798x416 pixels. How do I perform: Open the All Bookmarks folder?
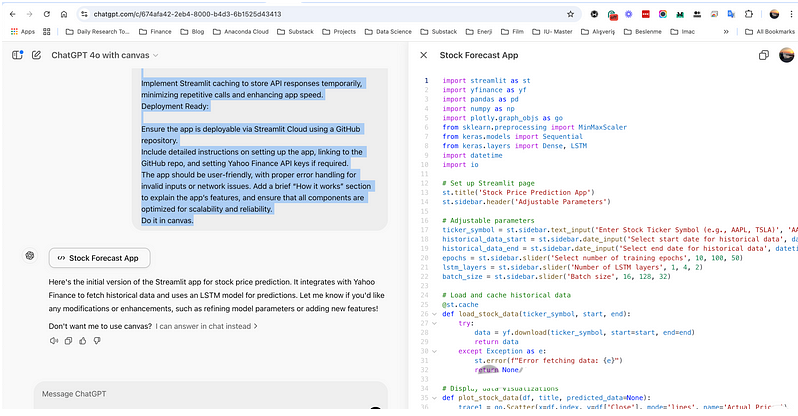[x=770, y=32]
